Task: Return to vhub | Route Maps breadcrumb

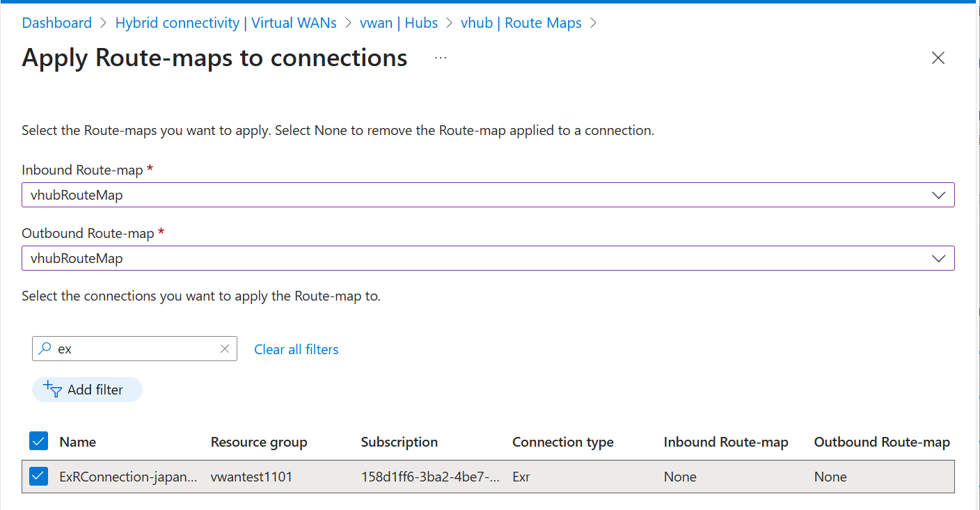Action: pyautogui.click(x=521, y=23)
